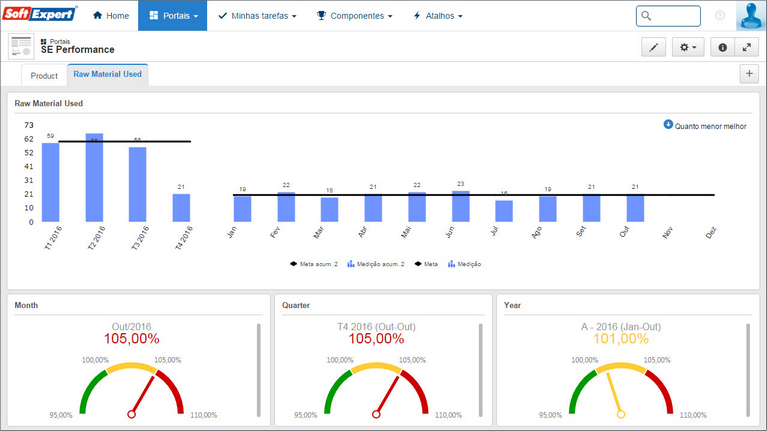Viewport: 767px width, 431px height.
Task: Click the pencil edit portal icon
Action: (x=654, y=47)
